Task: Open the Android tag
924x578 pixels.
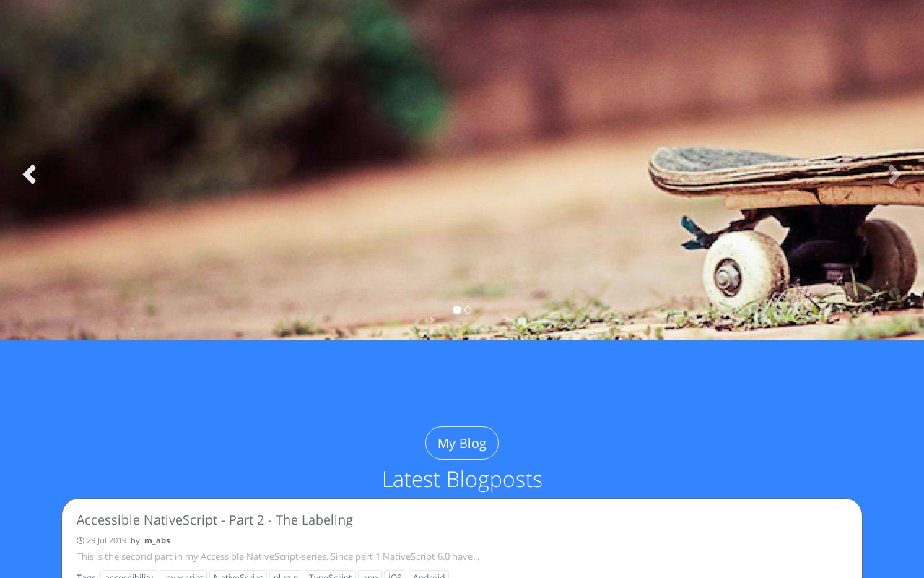Action: tap(429, 575)
